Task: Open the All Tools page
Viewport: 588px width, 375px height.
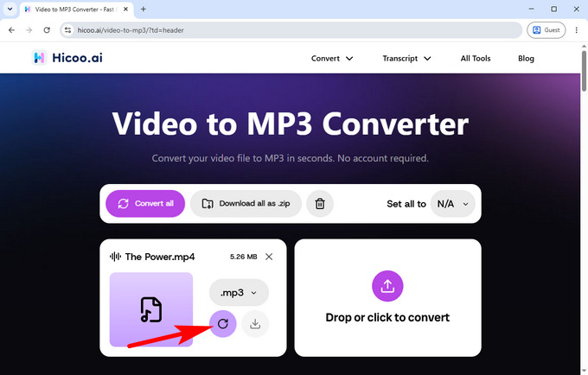Action: (x=476, y=59)
